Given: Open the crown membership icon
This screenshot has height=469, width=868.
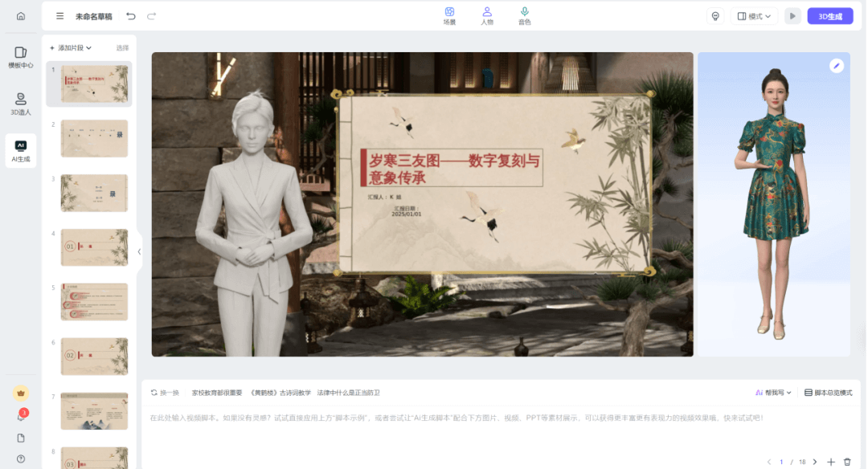Looking at the screenshot, I should point(20,394).
